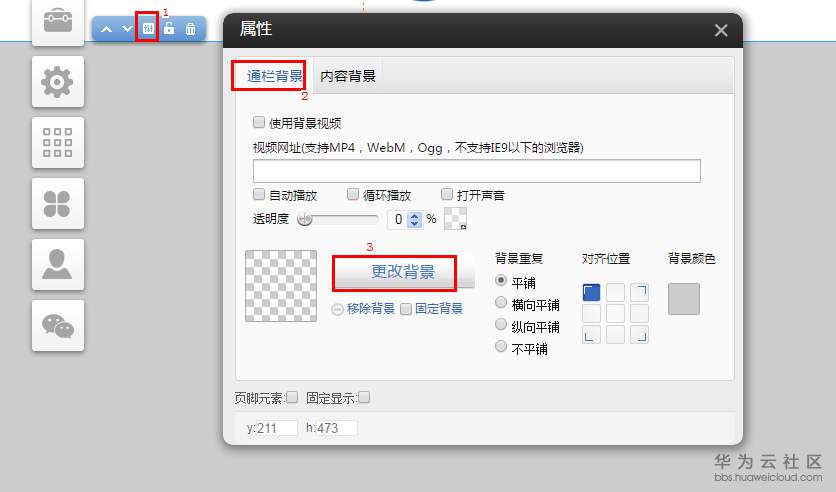This screenshot has width=836, height=492.
Task: Tick the 固定显示 checkbox
Action: (364, 397)
